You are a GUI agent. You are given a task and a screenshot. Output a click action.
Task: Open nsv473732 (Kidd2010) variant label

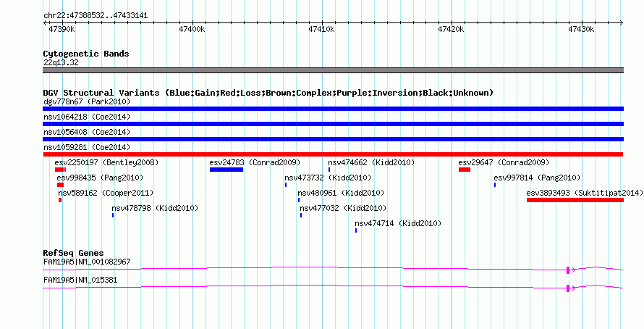328,178
